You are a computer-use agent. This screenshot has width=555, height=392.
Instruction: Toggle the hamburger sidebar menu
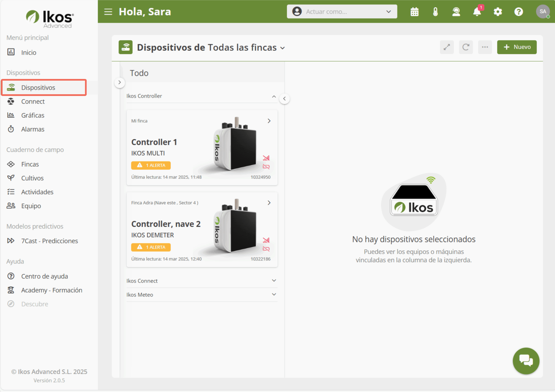pyautogui.click(x=108, y=12)
